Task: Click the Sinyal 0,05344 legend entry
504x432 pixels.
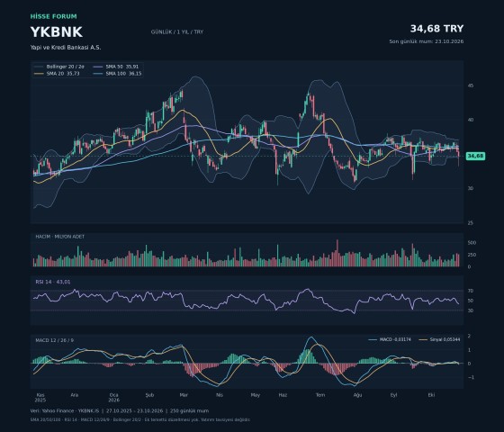Action: coord(440,339)
